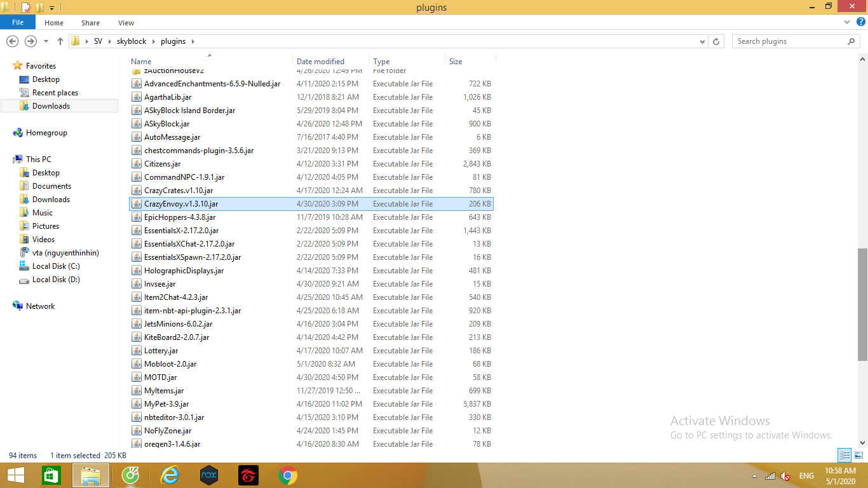This screenshot has height=488, width=868.
Task: Click the MyPet-3.9.jar file icon
Action: point(137,404)
